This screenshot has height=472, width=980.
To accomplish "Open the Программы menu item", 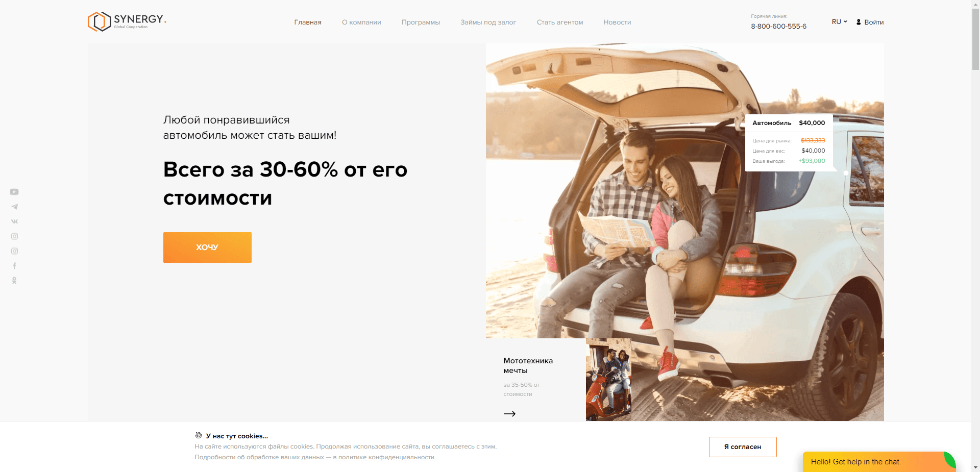I will click(421, 22).
